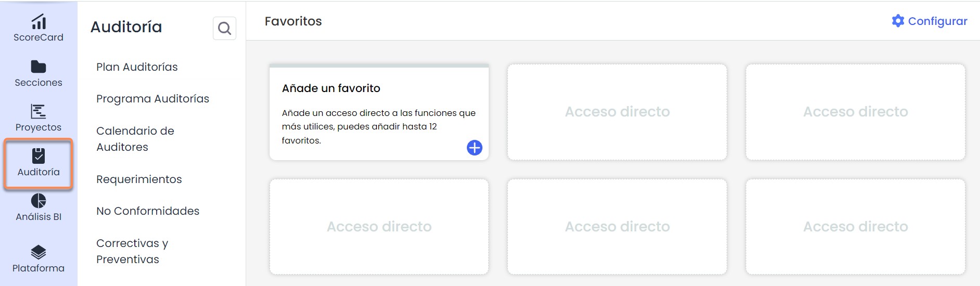This screenshot has width=980, height=286.
Task: Navigate to No Conformidades
Action: click(x=148, y=211)
